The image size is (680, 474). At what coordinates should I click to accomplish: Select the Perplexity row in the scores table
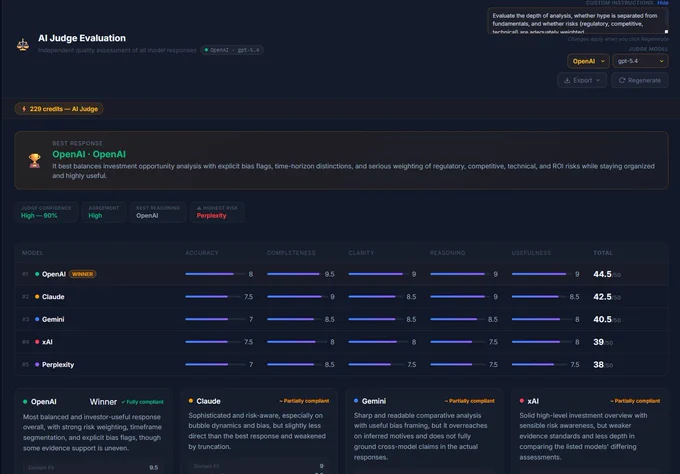point(341,364)
